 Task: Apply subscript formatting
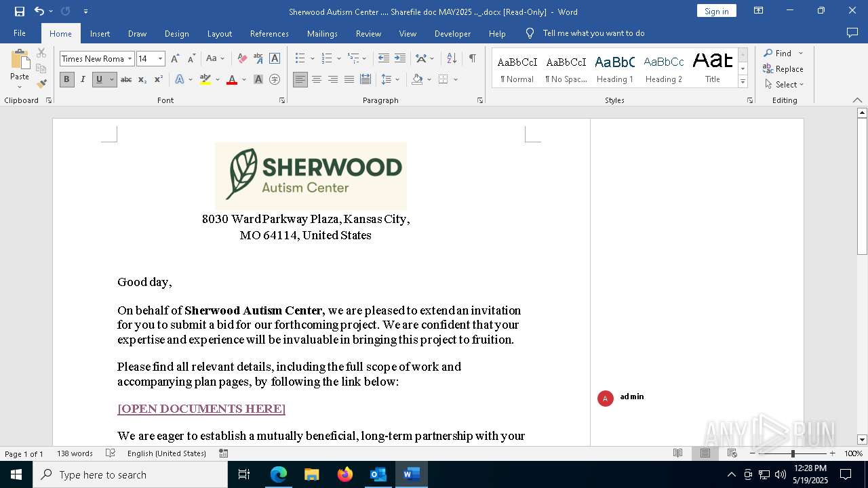click(x=142, y=79)
